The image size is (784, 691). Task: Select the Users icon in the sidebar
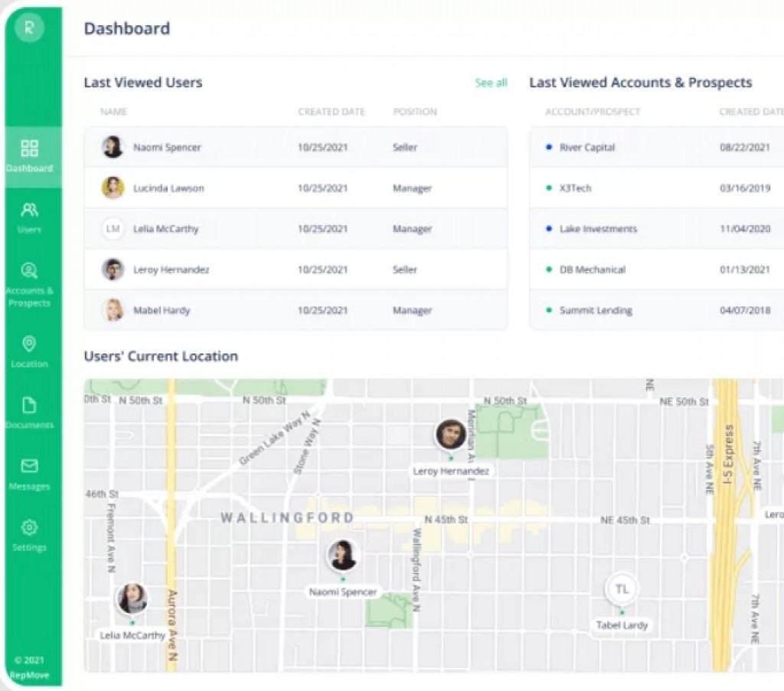[30, 210]
